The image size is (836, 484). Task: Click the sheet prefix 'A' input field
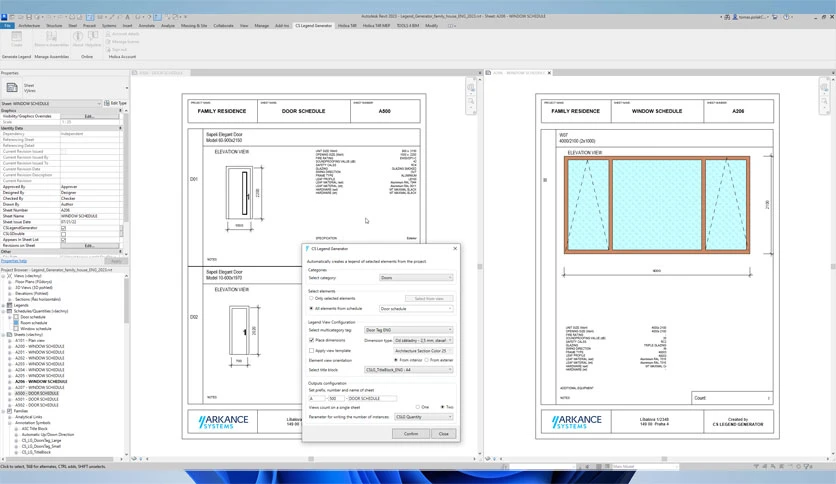point(317,399)
